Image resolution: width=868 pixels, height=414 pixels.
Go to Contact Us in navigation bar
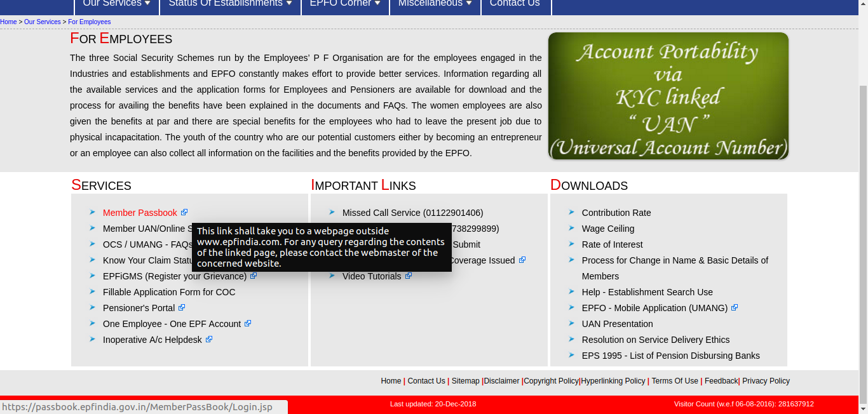tap(515, 4)
